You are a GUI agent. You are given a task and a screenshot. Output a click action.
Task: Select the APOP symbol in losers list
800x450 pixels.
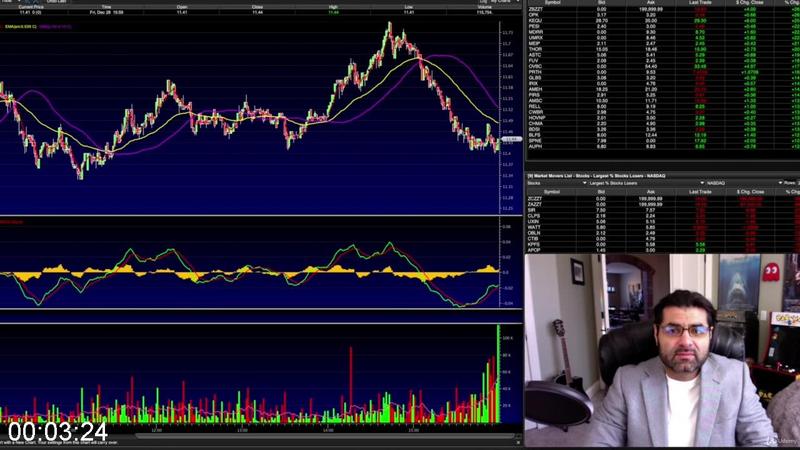[534, 250]
